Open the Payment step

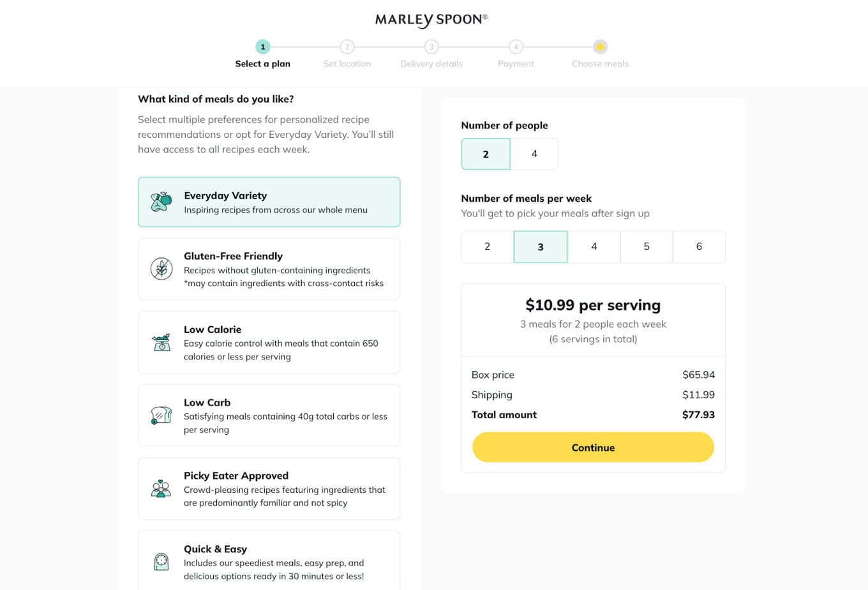click(516, 47)
